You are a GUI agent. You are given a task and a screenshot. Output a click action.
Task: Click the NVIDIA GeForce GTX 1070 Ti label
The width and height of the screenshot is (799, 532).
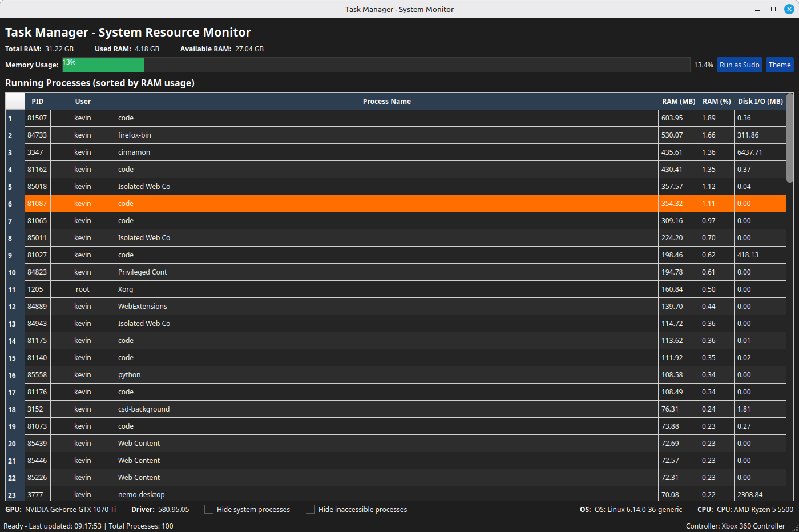71,509
